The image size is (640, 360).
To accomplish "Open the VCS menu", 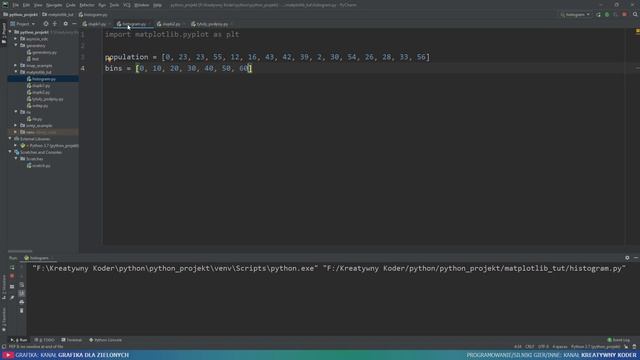I will point(127,5).
